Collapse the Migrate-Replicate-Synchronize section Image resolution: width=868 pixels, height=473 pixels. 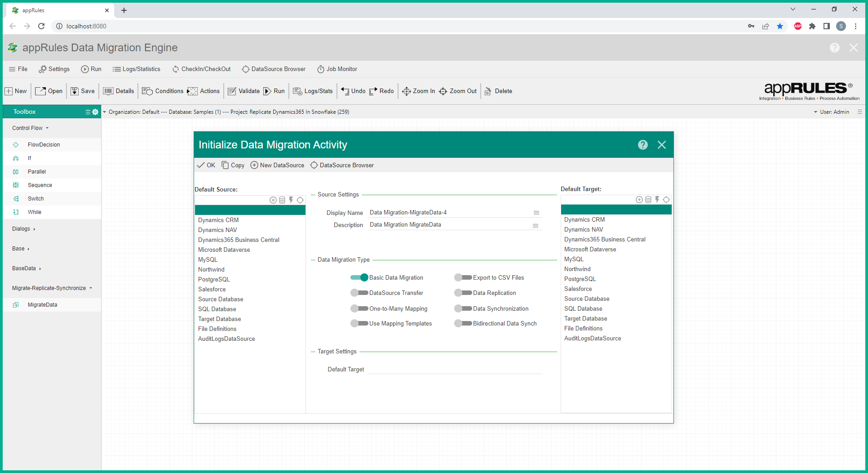(x=52, y=288)
